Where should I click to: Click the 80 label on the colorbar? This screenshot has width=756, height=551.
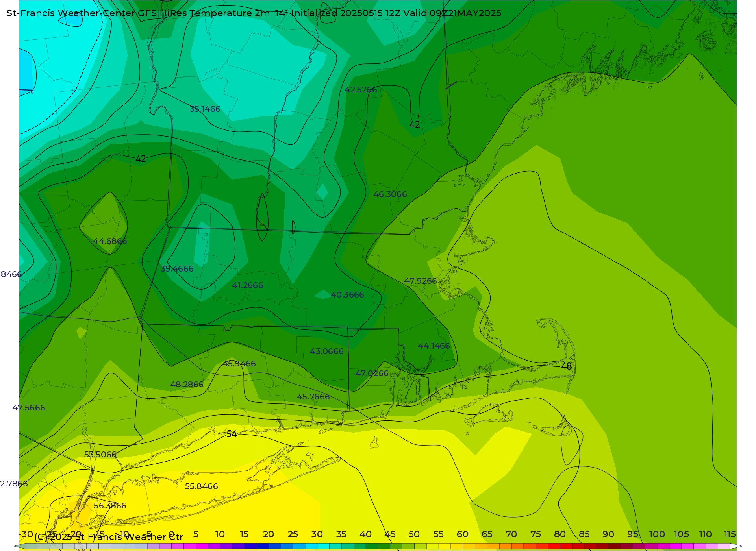(560, 534)
